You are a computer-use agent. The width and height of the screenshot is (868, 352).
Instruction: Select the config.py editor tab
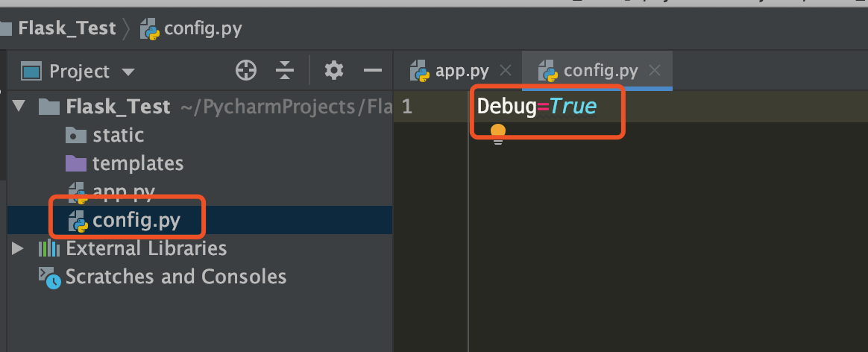(600, 72)
